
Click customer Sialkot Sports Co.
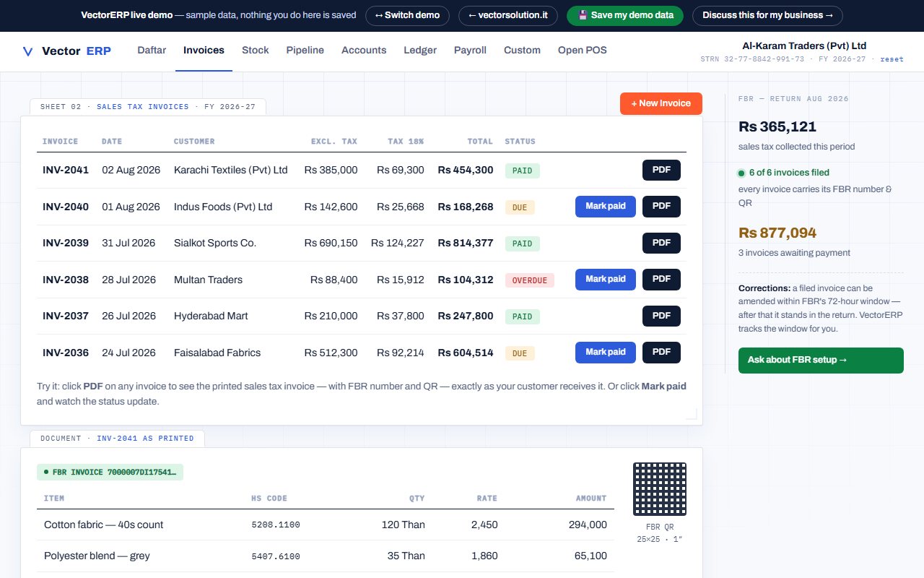(215, 243)
